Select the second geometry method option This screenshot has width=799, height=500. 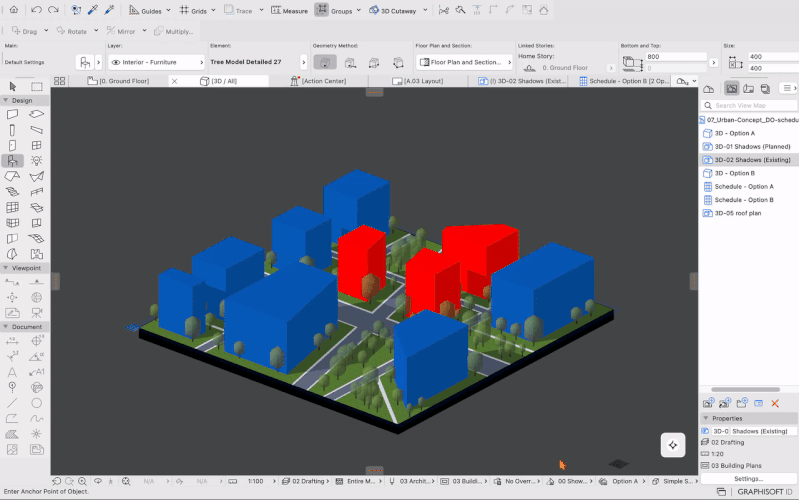350,62
